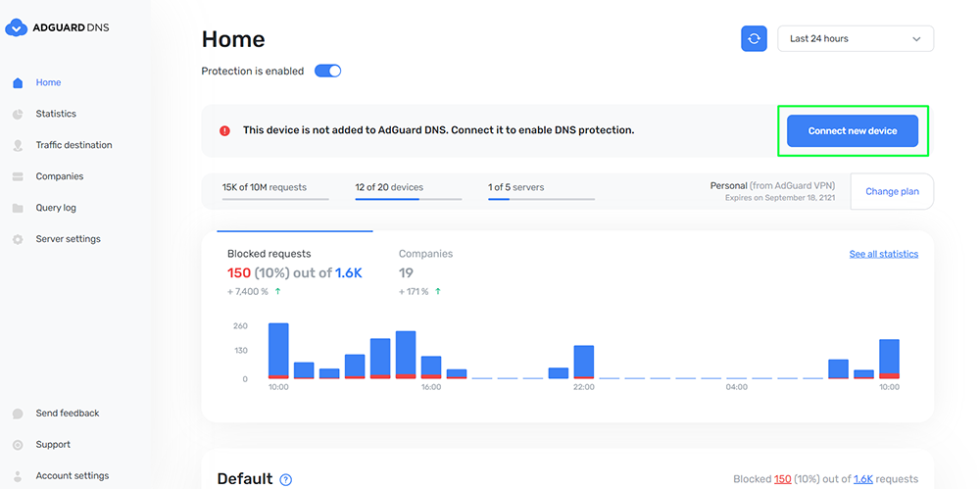
Task: Open the Query log page
Action: 56,208
